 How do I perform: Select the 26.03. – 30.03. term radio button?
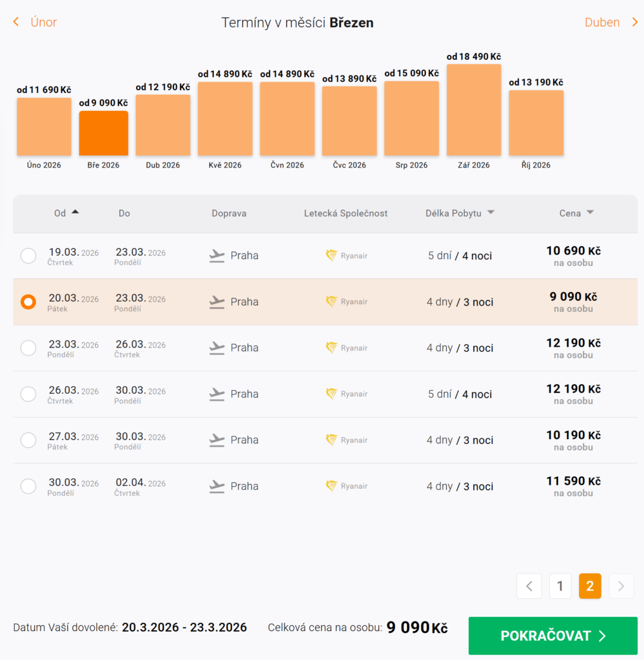pos(28,394)
